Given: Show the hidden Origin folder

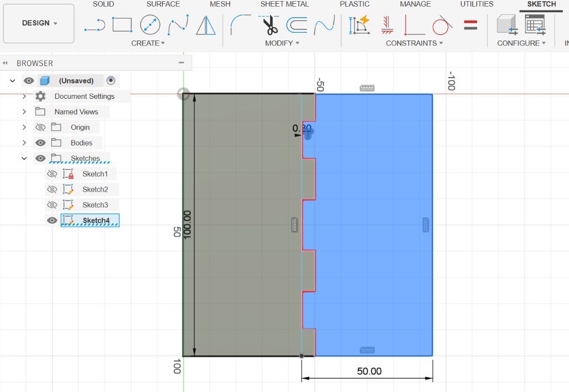Looking at the screenshot, I should 40,127.
